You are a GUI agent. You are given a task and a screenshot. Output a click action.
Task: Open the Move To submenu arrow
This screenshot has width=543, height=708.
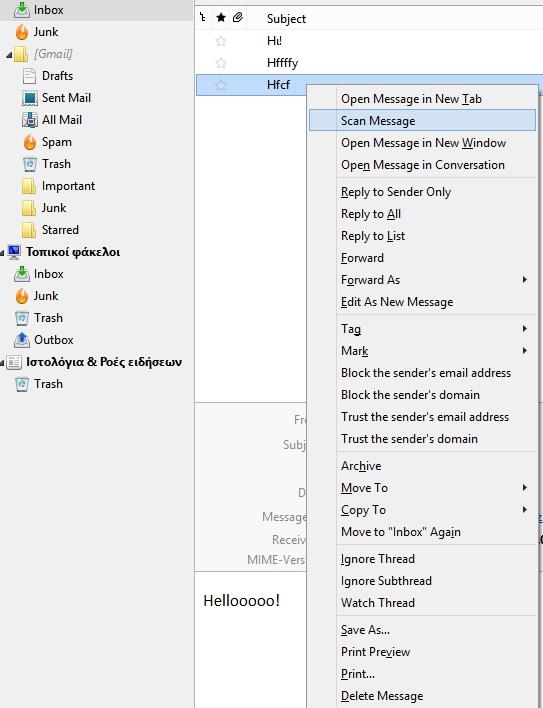coord(524,487)
